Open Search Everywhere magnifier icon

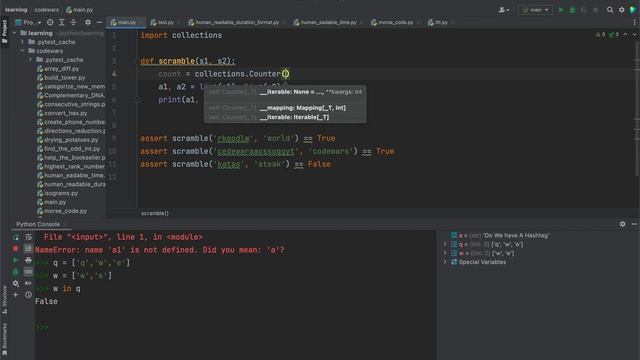610,10
